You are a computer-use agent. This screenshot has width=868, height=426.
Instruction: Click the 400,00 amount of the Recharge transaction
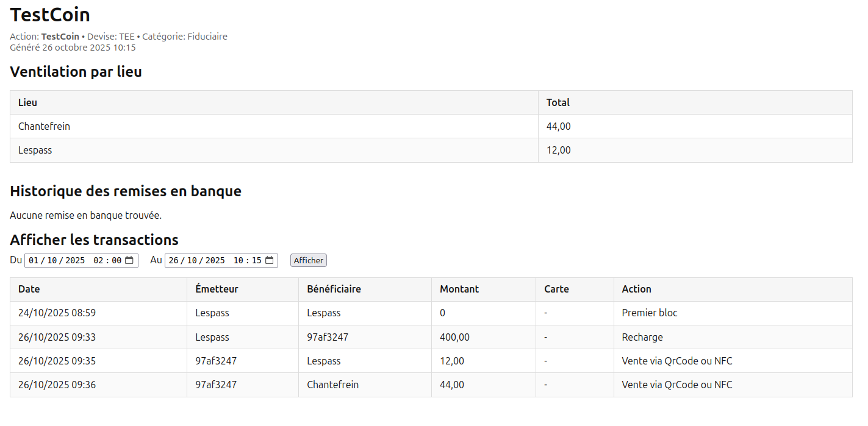pos(454,337)
